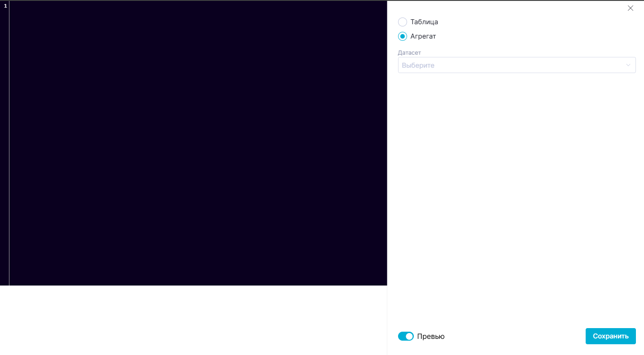Click the white knob of Превью switch
The image size is (644, 355).
coord(409,336)
